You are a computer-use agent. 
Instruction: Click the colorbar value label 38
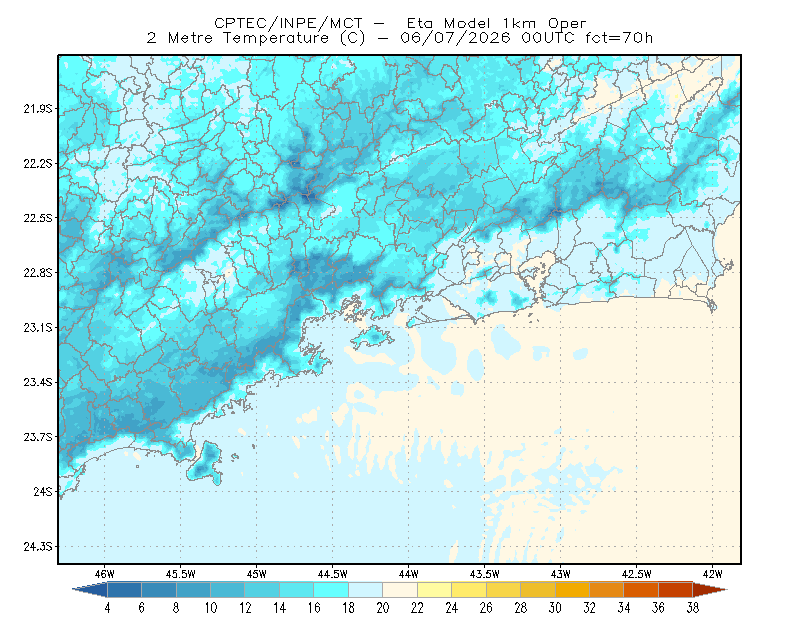(693, 608)
